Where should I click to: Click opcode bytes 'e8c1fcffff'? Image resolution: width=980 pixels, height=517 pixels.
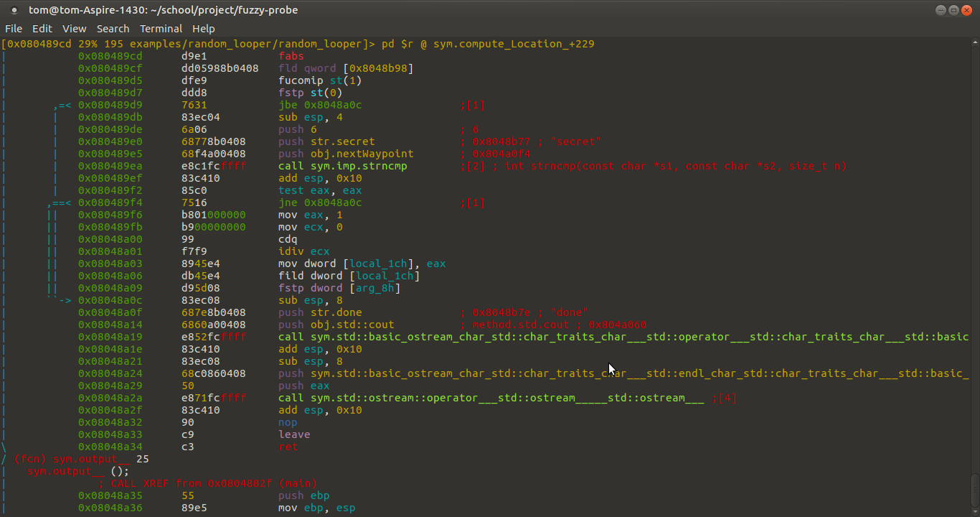click(x=214, y=166)
